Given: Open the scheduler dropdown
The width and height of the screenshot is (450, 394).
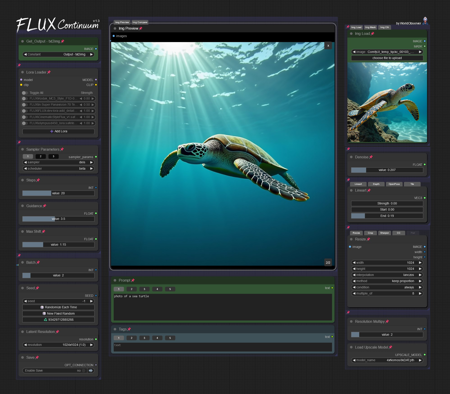Looking at the screenshot, I should coord(58,169).
